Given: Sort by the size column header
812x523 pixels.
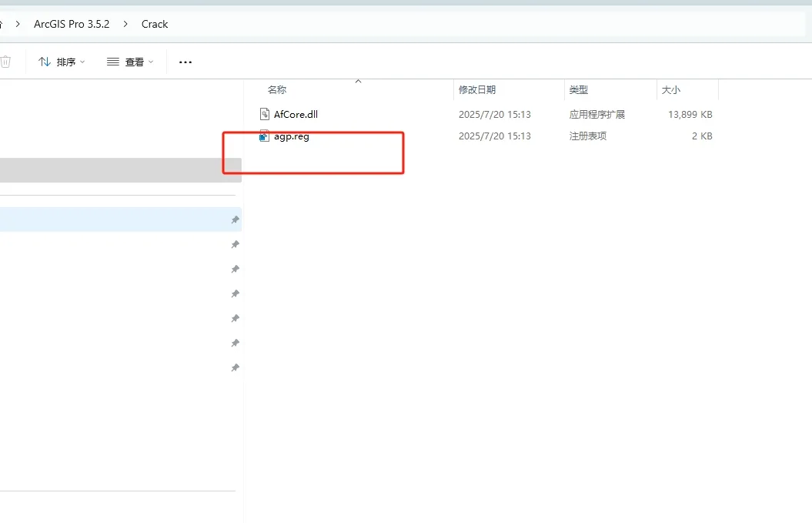Looking at the screenshot, I should click(670, 89).
